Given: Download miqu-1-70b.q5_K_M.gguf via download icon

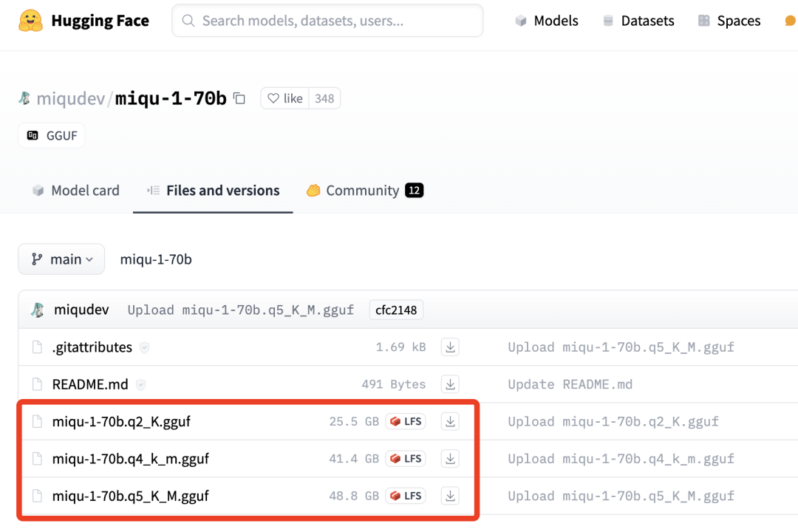Looking at the screenshot, I should 450,496.
